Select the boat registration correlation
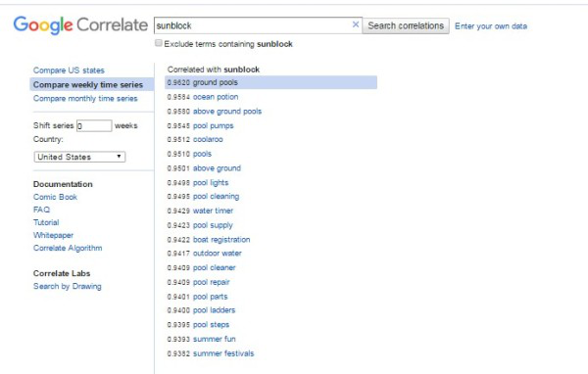 coord(221,240)
